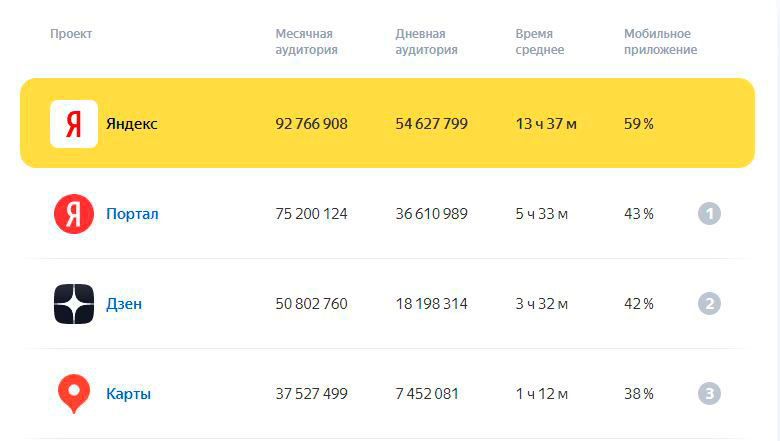
Task: Open the Карты project link
Action: (128, 394)
